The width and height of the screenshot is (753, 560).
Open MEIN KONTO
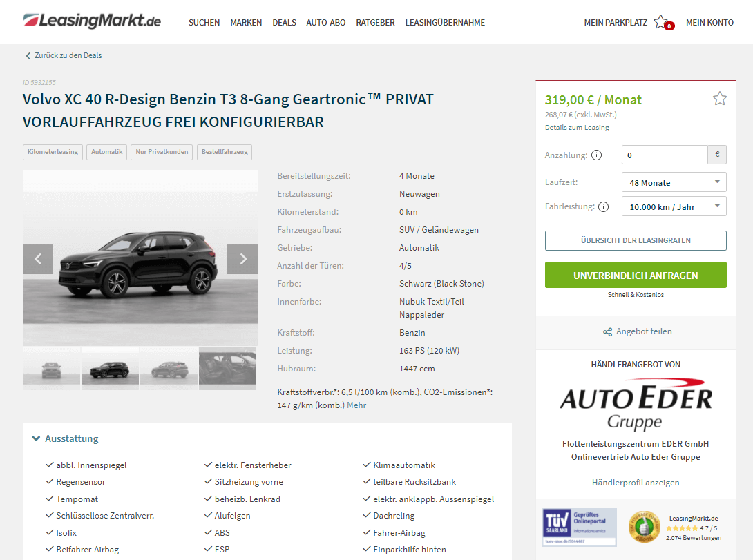click(709, 23)
